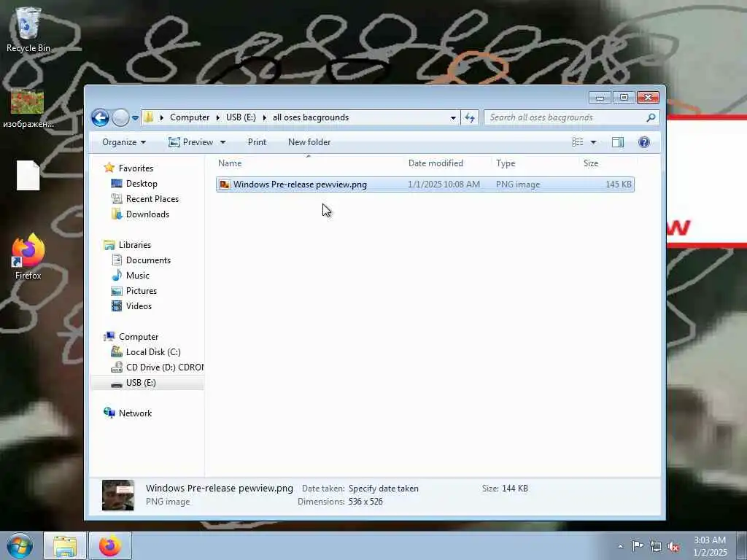This screenshot has width=747, height=560.
Task: Click the PNG file's icon in list
Action: [x=225, y=184]
